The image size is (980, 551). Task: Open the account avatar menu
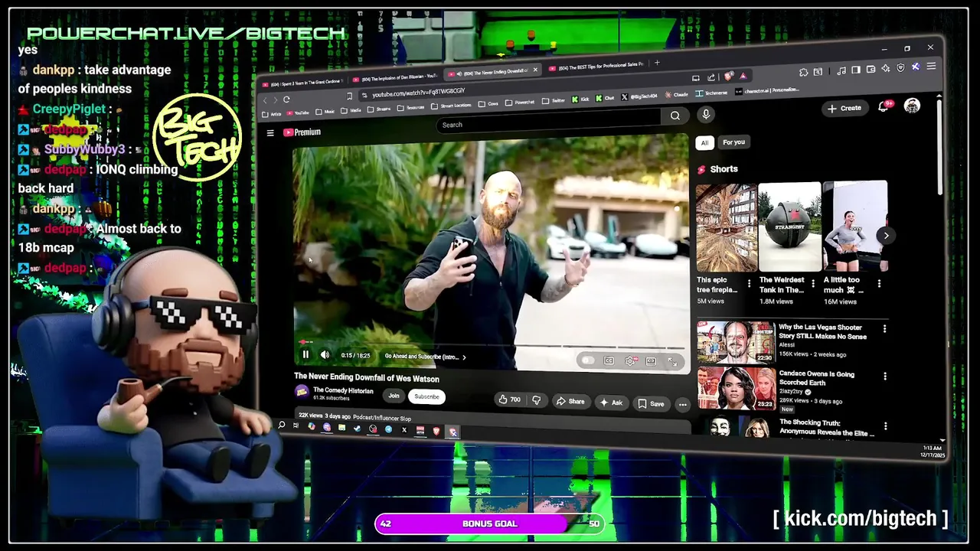click(912, 106)
